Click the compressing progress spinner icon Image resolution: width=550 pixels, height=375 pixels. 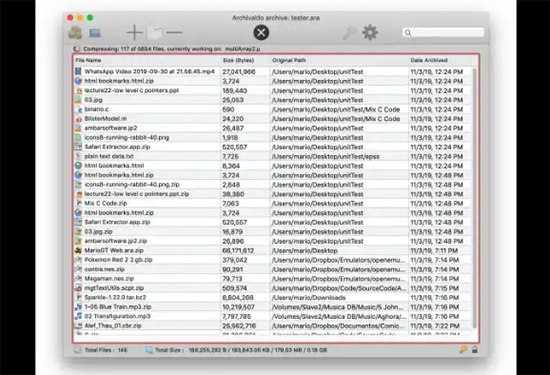tap(77, 49)
